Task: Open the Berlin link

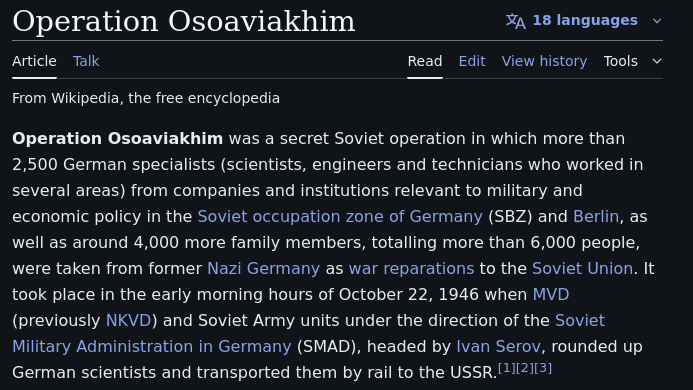Action: [596, 217]
